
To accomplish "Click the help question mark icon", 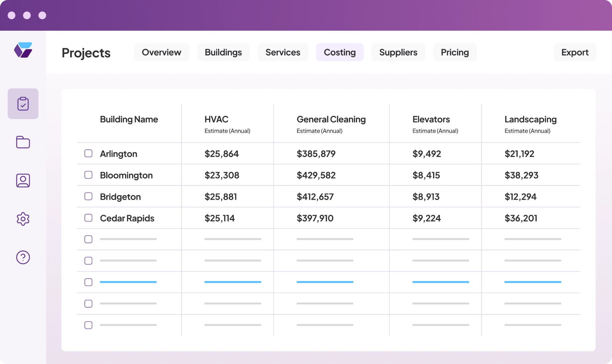I will tap(23, 257).
